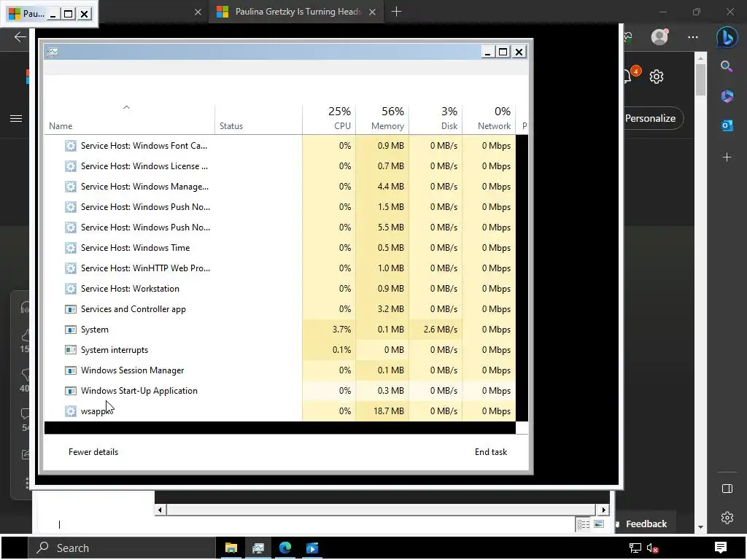Switch to thumbnail view icon
This screenshot has width=747, height=560.
point(599,524)
